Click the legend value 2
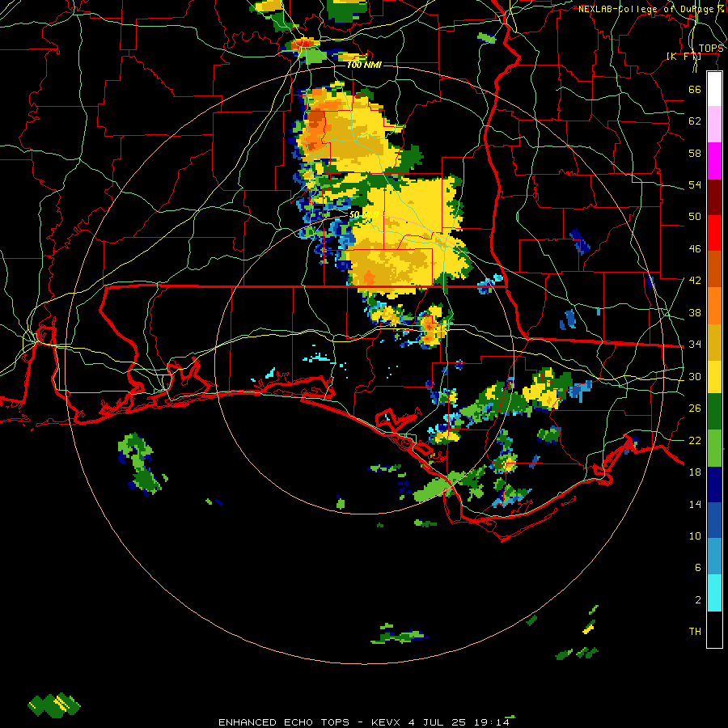Screen dimensions: 728x728 click(x=698, y=600)
